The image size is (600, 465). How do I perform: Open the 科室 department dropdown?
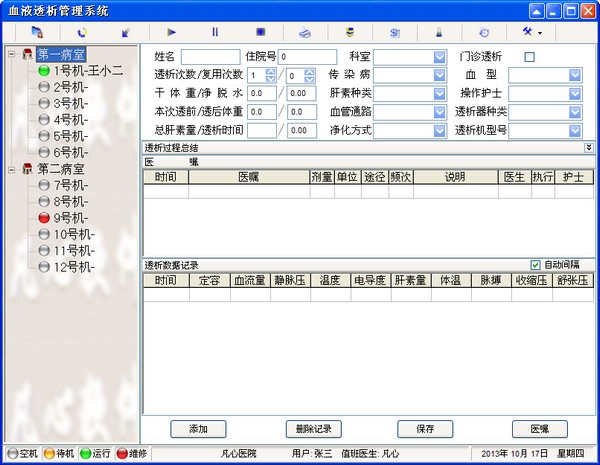(x=440, y=57)
